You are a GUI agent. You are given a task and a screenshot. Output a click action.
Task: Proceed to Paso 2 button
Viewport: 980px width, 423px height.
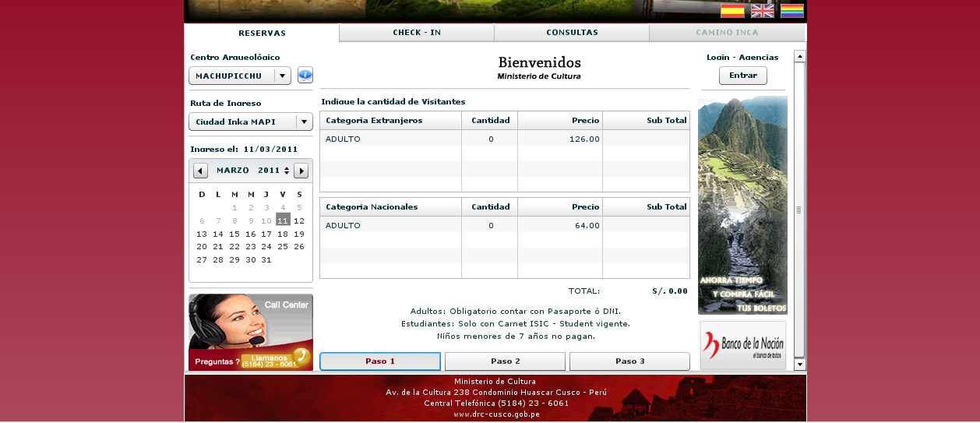505,361
